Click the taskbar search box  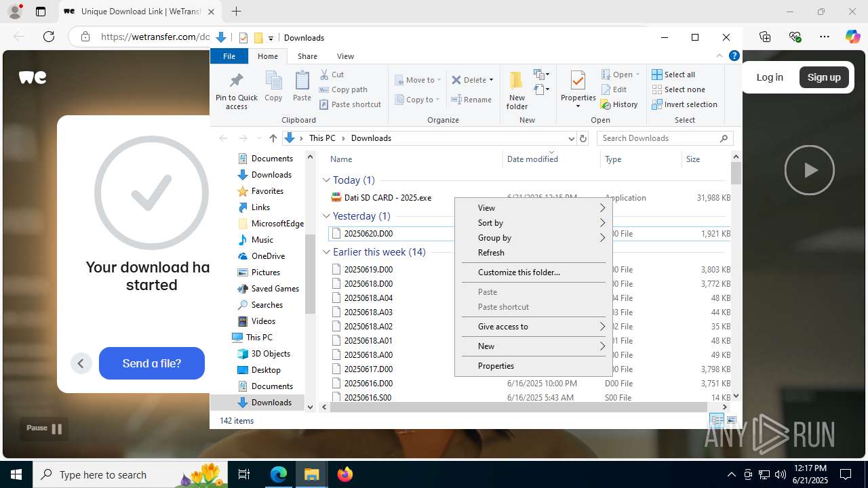[x=129, y=474]
